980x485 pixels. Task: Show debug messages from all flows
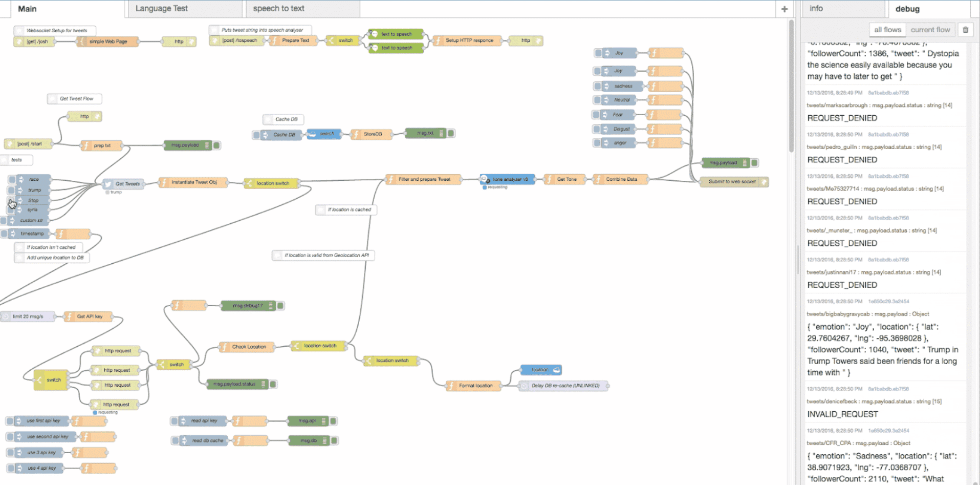pyautogui.click(x=887, y=30)
